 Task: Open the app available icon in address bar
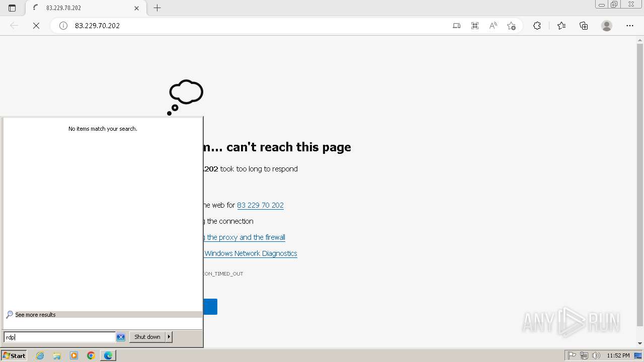click(x=456, y=26)
